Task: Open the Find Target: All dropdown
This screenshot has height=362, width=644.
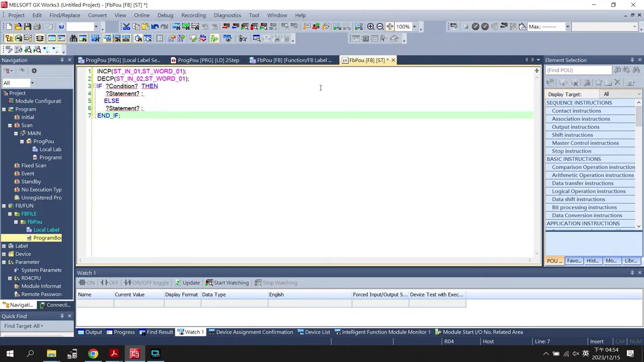Action: 24,326
